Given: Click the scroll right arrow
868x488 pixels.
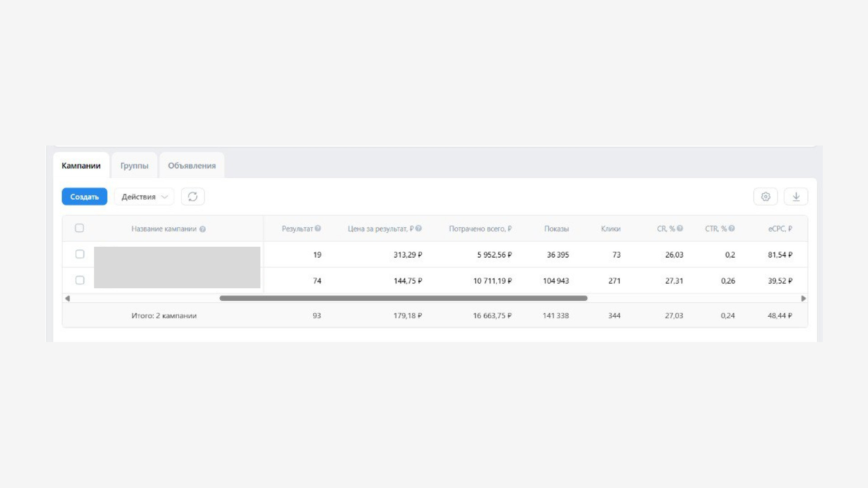Looking at the screenshot, I should pos(803,298).
